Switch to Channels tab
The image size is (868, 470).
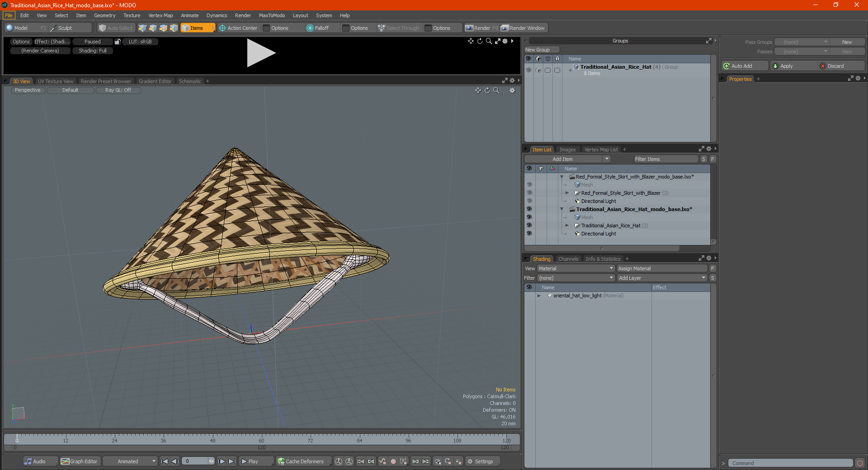[x=568, y=259]
